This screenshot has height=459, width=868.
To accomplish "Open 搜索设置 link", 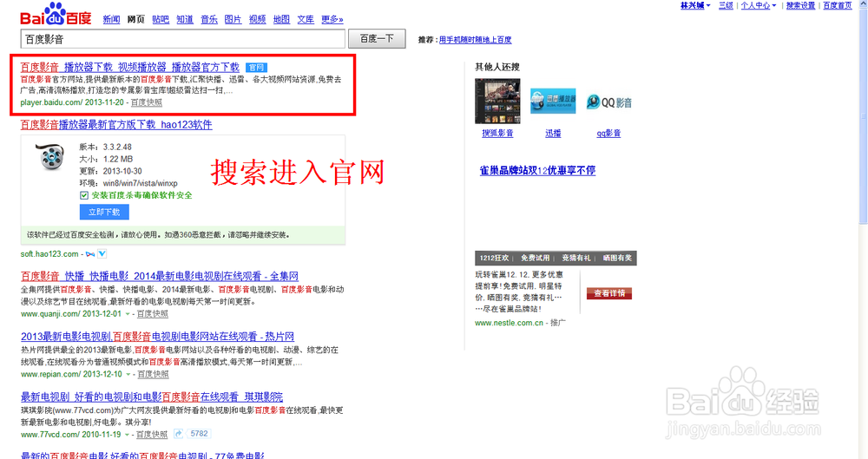I will pyautogui.click(x=800, y=5).
